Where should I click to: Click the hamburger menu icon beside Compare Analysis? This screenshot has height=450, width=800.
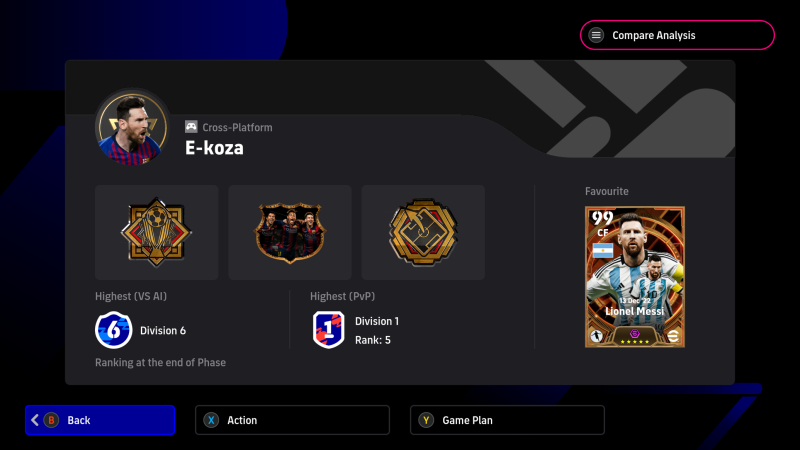point(596,35)
